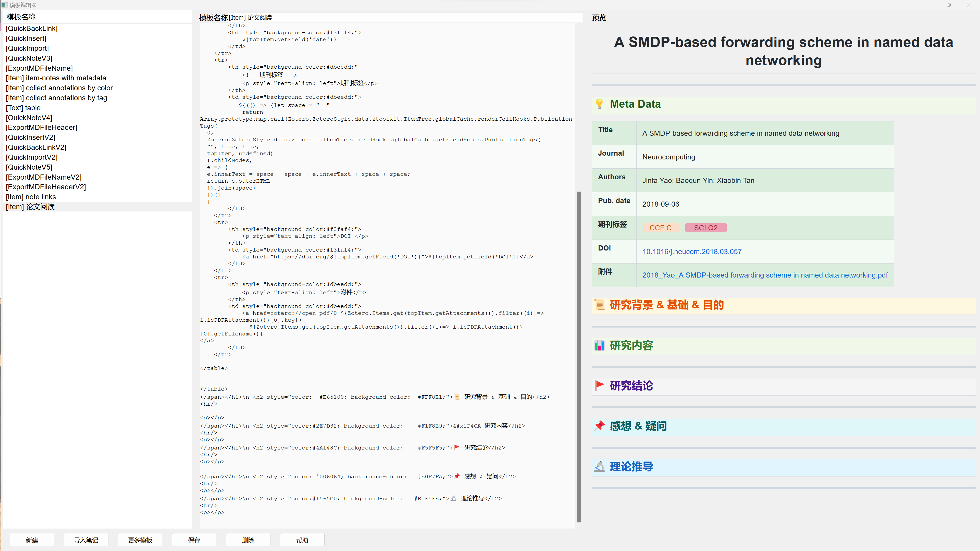Select [Item] collect annotations by color template

click(59, 88)
